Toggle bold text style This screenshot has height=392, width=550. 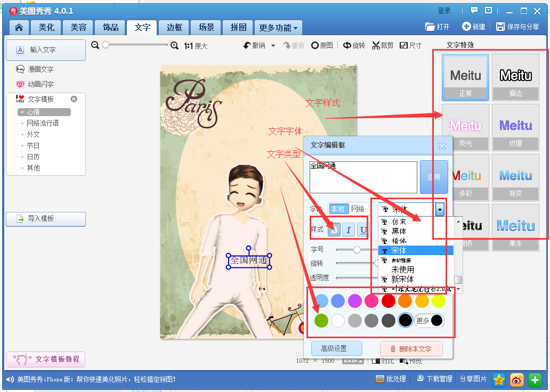[334, 230]
